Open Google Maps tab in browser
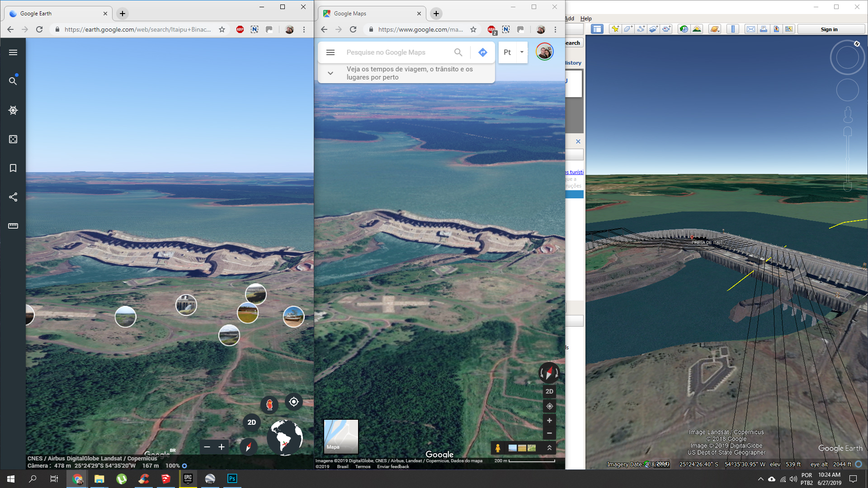 click(x=371, y=14)
